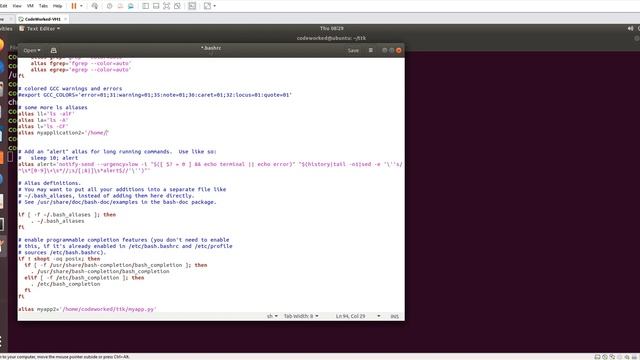Open the Text Editor application menu in top bar

click(x=40, y=29)
